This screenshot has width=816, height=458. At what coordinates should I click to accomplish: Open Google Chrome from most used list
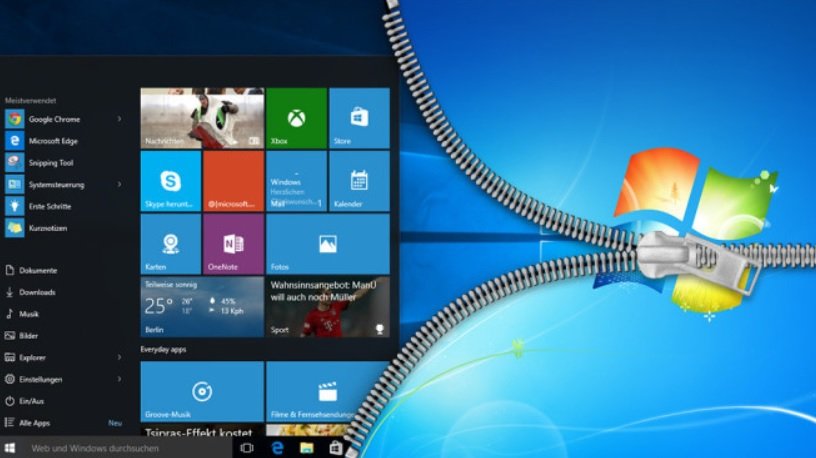[62, 119]
